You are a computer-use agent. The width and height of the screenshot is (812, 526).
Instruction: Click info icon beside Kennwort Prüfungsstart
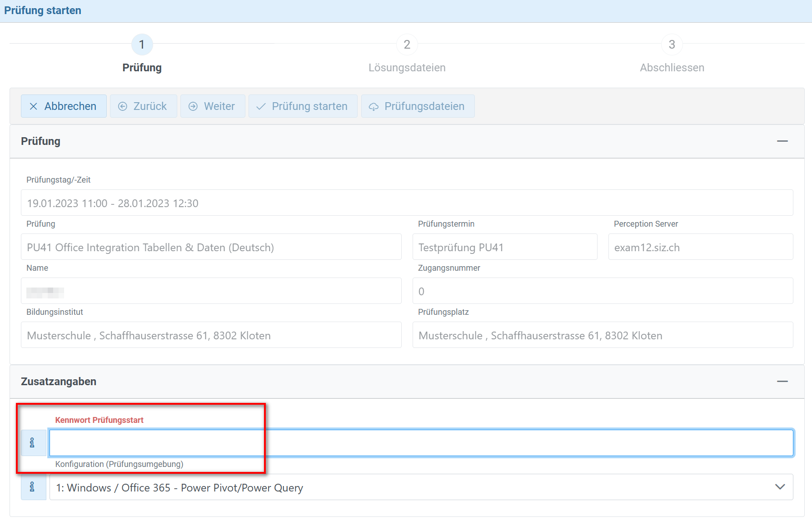point(33,443)
